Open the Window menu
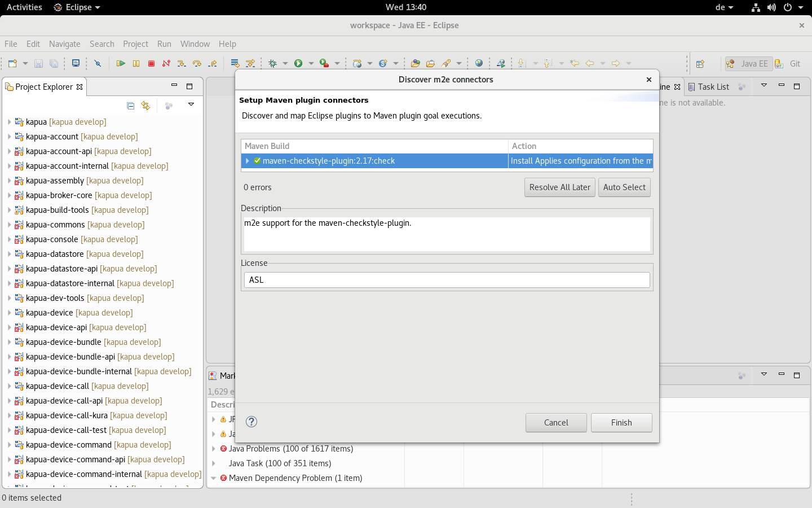 pos(195,44)
